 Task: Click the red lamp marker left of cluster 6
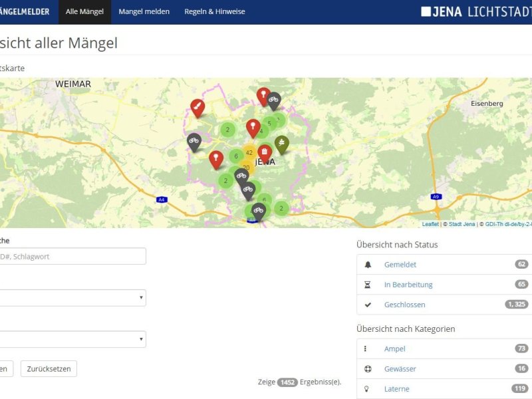[216, 159]
